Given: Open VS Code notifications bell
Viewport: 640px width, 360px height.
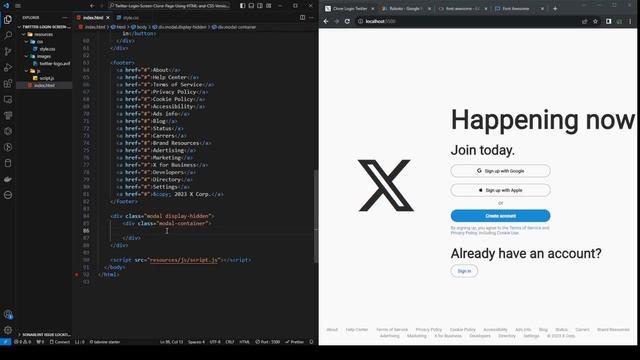Looking at the screenshot, I should [311, 342].
